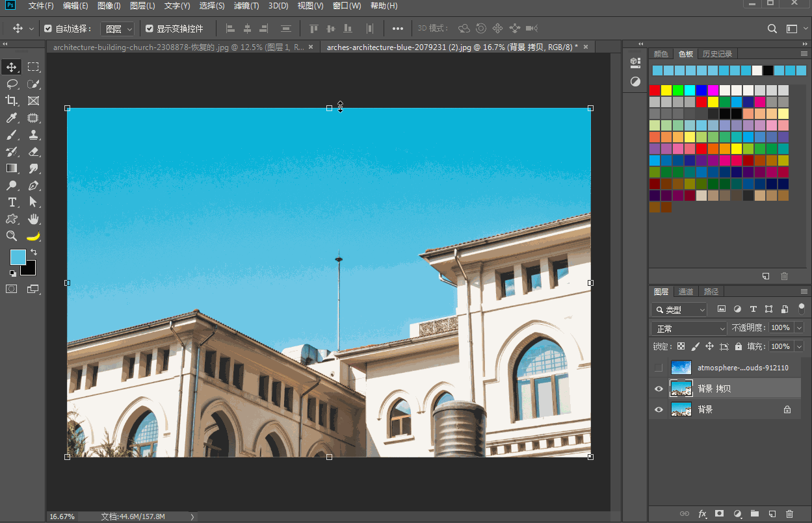Select the Horizontal Type tool
The height and width of the screenshot is (523, 812).
12,202
